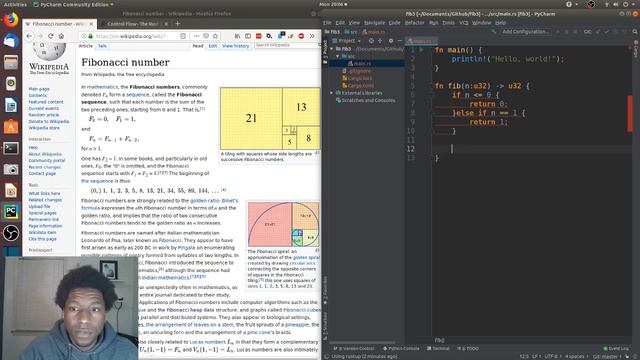
Task: Open Project panel settings gear
Action: coord(391,41)
